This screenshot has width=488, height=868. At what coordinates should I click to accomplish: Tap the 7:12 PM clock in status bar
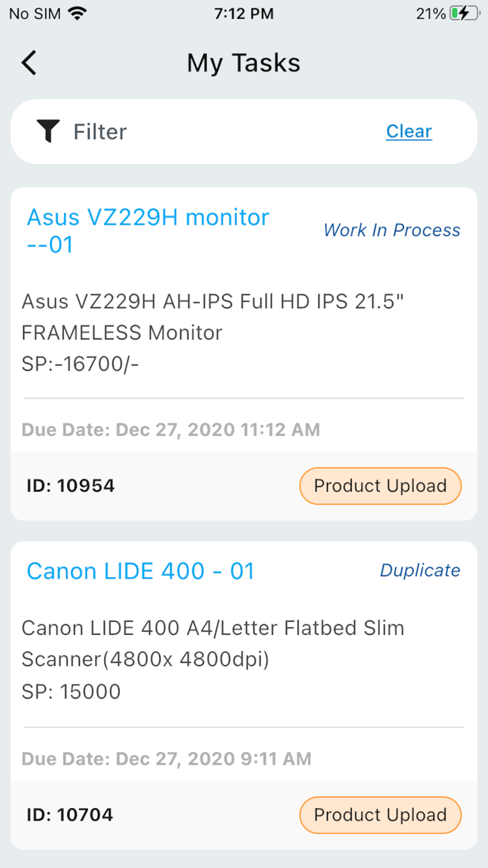243,13
